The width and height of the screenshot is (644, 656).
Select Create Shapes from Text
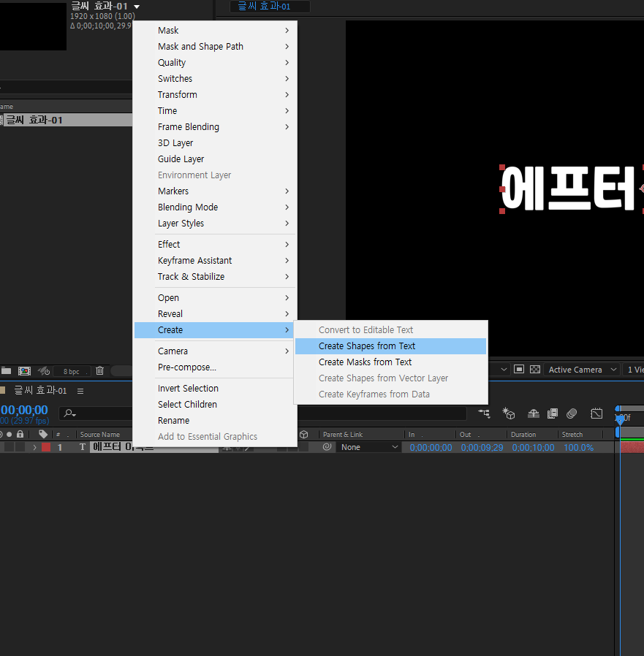[x=390, y=346]
